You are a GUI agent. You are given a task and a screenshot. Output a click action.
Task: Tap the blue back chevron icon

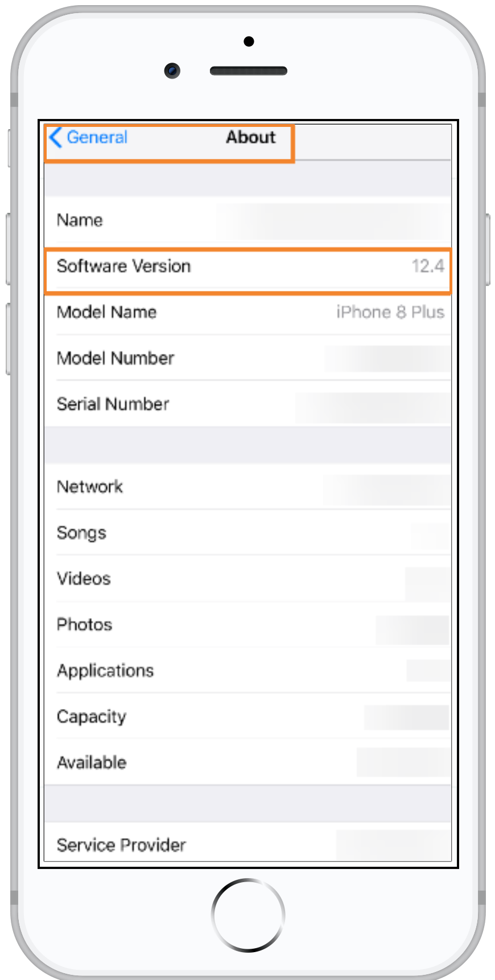pos(56,138)
